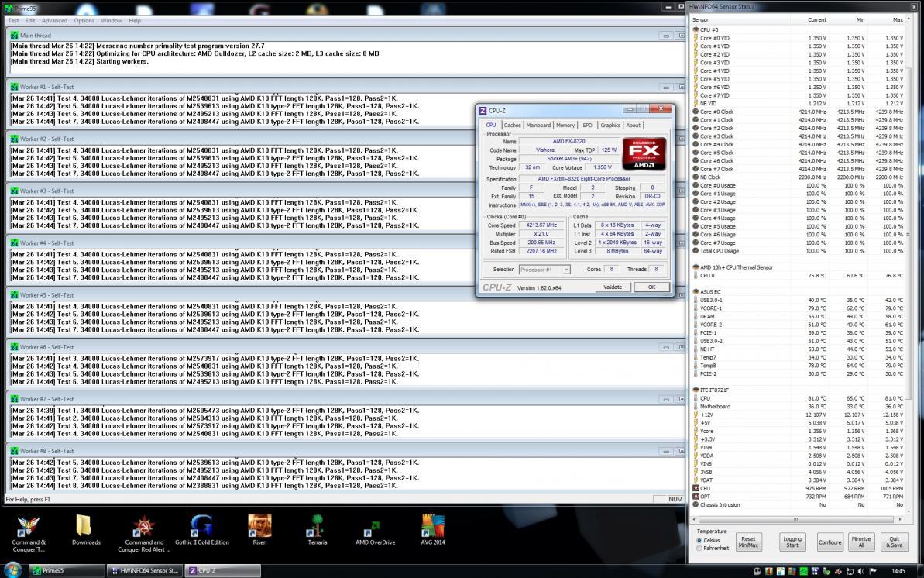The height and width of the screenshot is (578, 924).
Task: Open the Help menu in Prime95
Action: point(135,21)
